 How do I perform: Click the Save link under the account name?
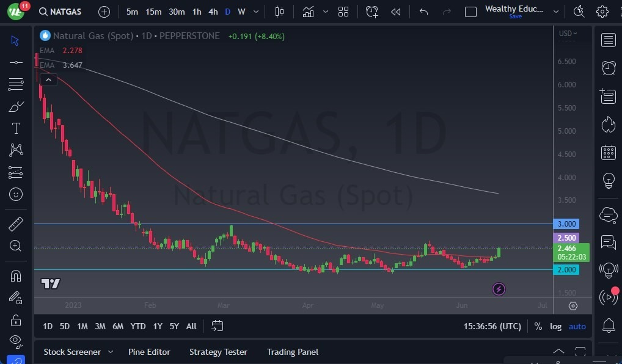coord(515,17)
